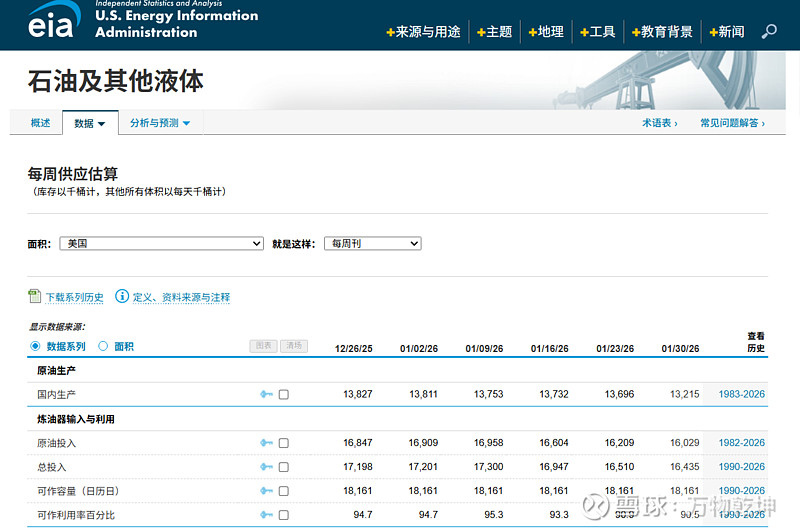The image size is (800, 531).
Task: Select the 面积 radio button
Action: pos(103,346)
